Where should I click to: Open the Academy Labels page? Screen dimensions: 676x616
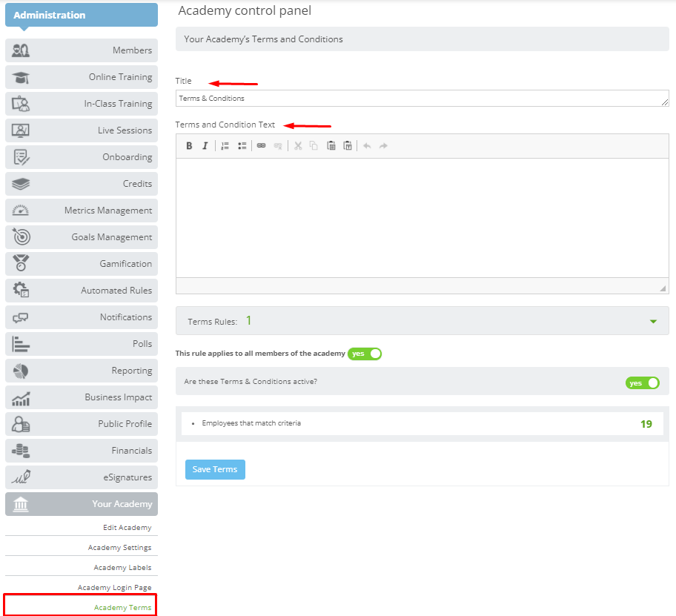[122, 568]
